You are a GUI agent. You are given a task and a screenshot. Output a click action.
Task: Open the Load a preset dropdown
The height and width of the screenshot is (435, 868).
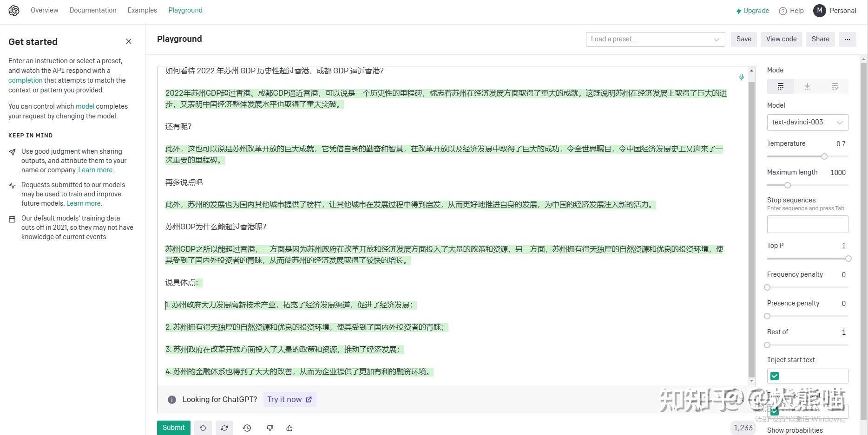click(x=655, y=39)
